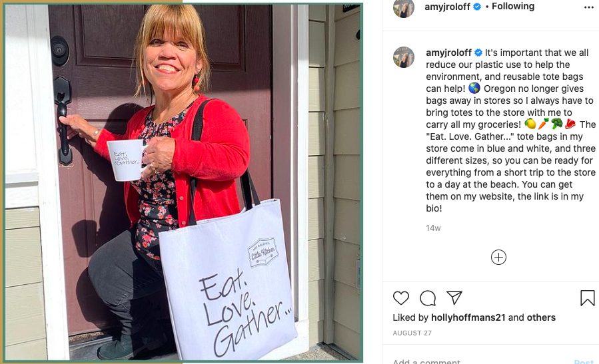
Task: Open amyjroloff username in caption
Action: coord(449,53)
